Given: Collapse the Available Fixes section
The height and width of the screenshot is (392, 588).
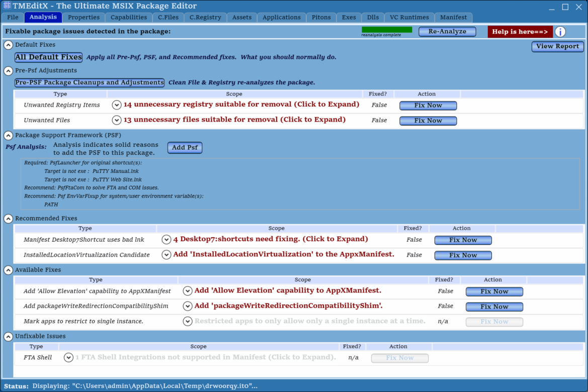Looking at the screenshot, I should [8, 270].
